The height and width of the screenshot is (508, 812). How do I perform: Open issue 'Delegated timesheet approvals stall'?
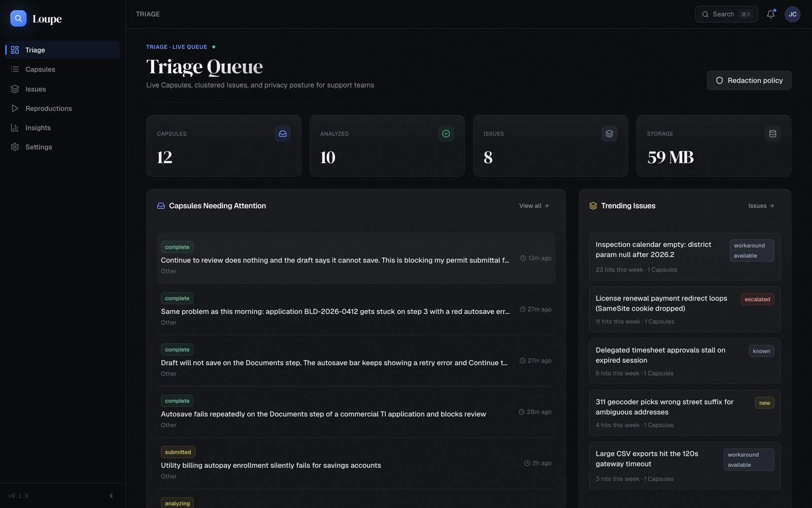(685, 361)
